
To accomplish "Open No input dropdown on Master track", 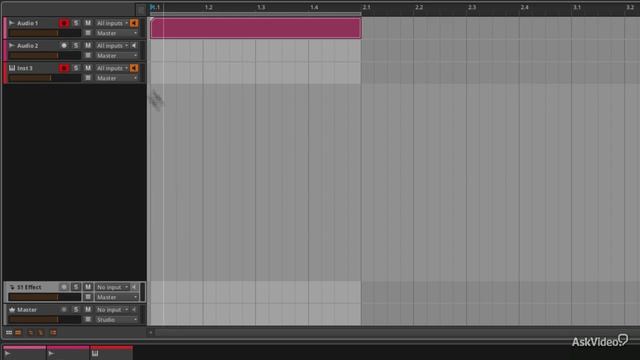I will tap(112, 310).
